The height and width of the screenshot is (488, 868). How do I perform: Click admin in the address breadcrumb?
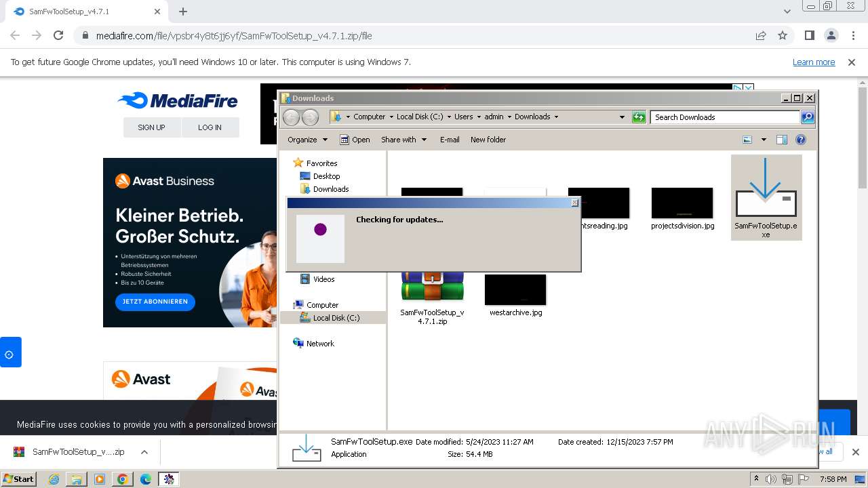pos(494,117)
